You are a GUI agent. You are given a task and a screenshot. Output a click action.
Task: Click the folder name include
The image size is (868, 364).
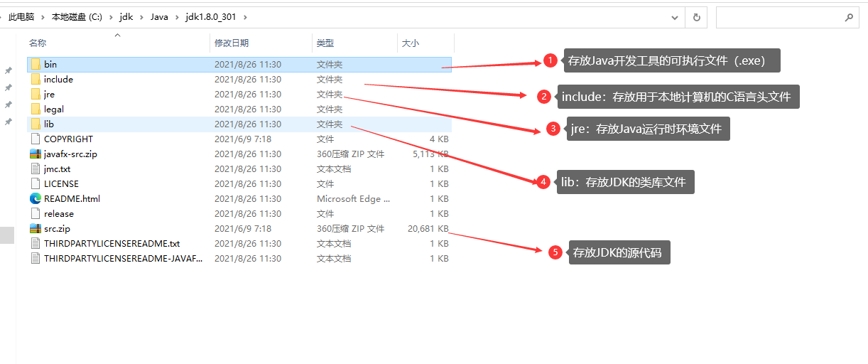pos(58,79)
